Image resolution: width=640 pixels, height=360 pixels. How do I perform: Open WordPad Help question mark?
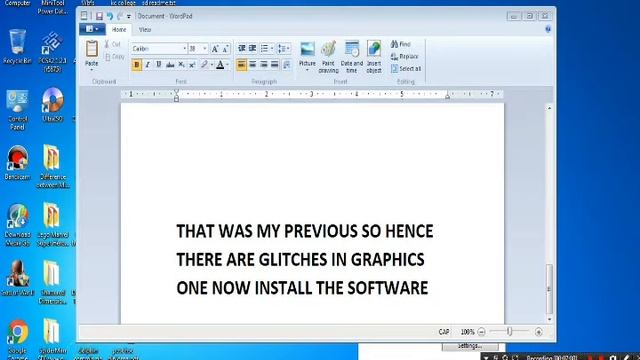pos(548,29)
